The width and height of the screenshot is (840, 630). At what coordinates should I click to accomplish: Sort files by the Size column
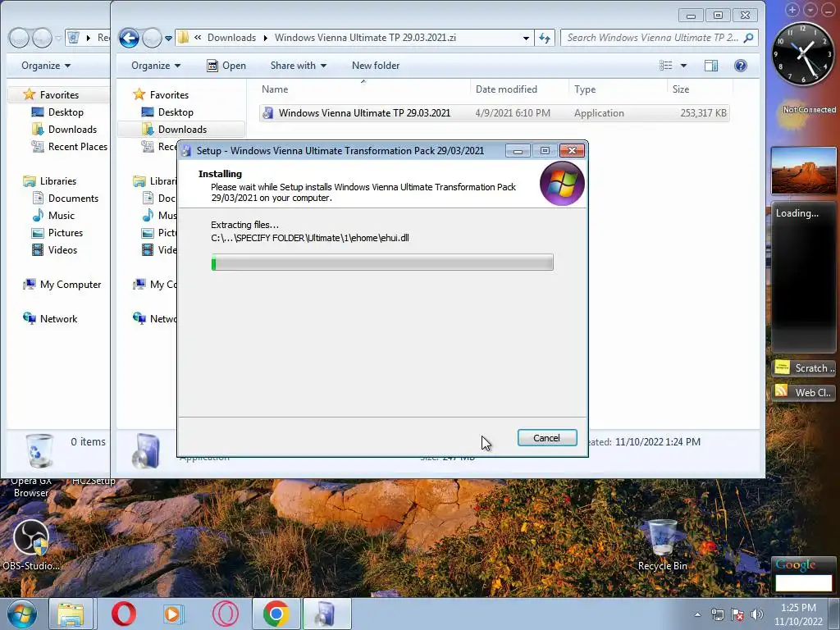click(x=681, y=89)
